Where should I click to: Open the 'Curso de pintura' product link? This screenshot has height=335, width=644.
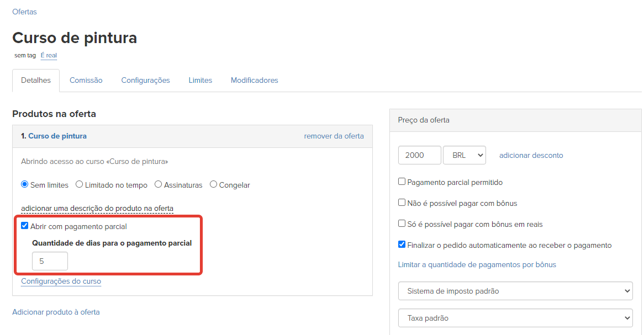click(57, 136)
